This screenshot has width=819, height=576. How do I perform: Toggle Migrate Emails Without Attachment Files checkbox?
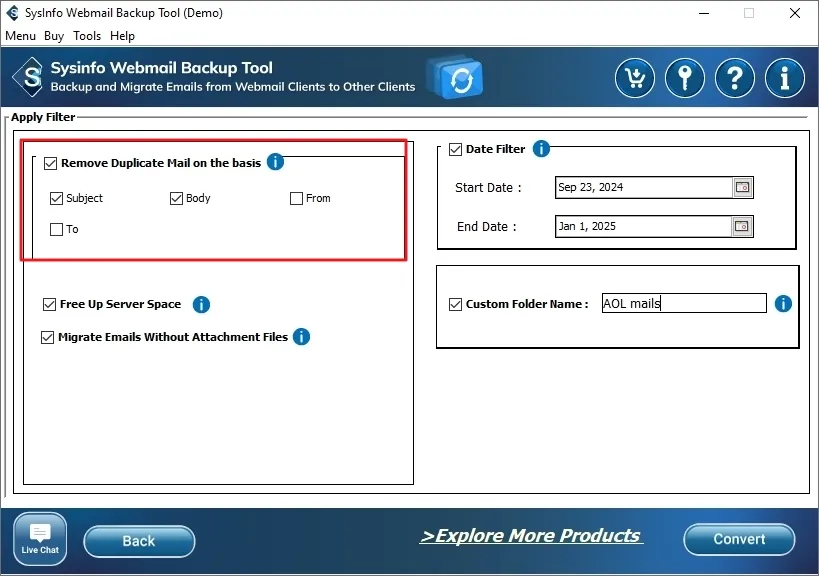(47, 337)
